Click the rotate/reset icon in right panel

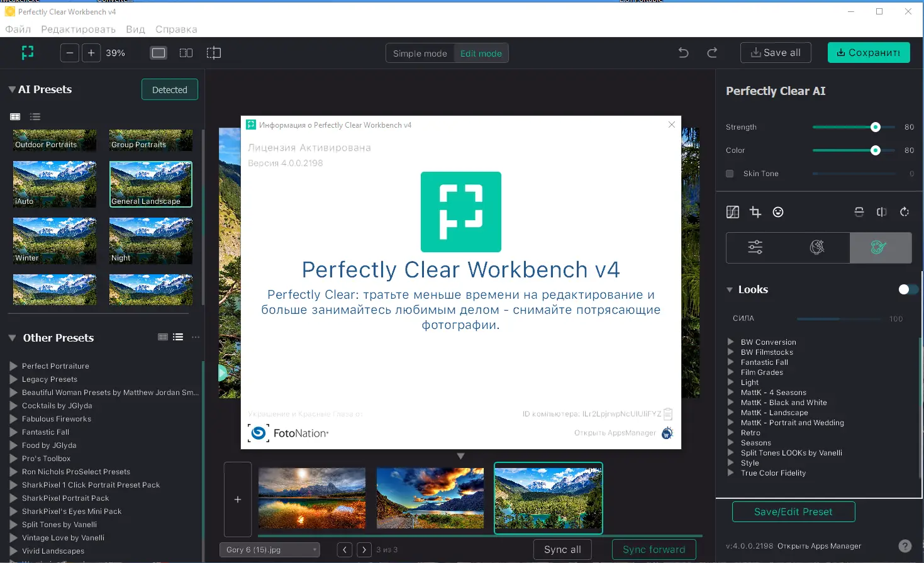pos(905,212)
